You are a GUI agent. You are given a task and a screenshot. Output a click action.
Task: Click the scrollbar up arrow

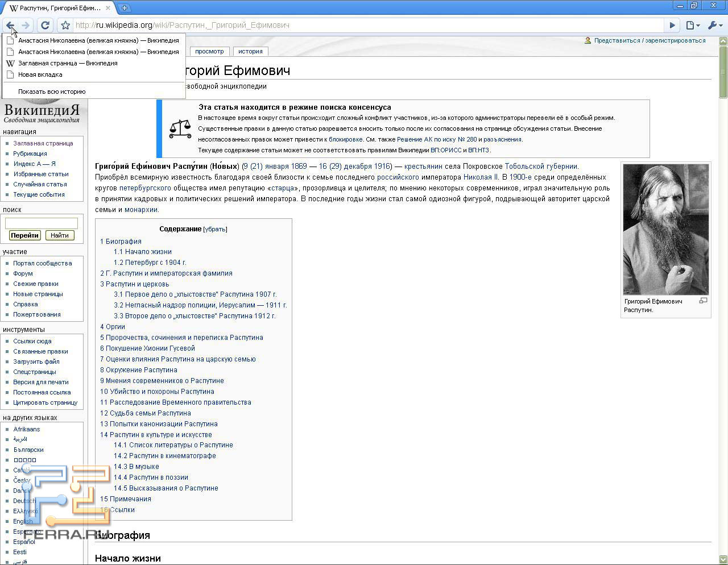pos(723,41)
